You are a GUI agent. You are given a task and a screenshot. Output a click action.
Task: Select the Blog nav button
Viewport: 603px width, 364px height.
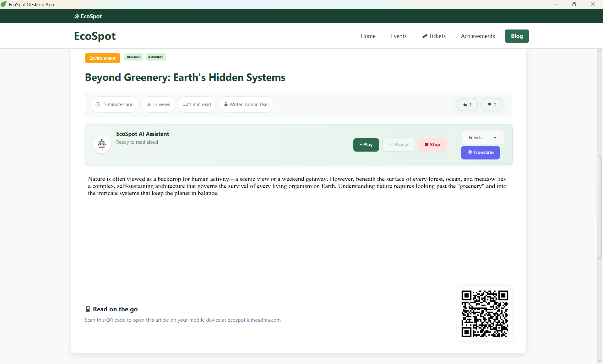[x=517, y=36]
